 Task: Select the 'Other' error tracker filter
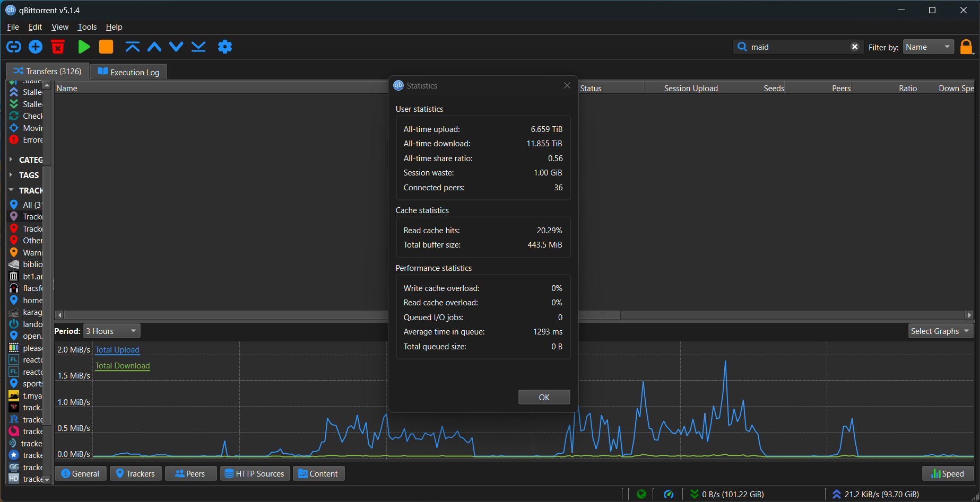pyautogui.click(x=26, y=241)
